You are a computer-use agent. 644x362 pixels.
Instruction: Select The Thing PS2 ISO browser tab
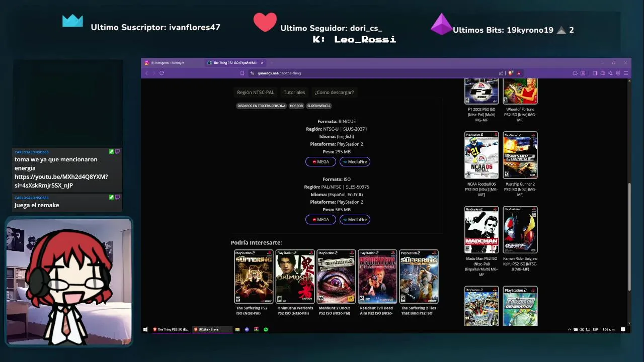(x=234, y=63)
